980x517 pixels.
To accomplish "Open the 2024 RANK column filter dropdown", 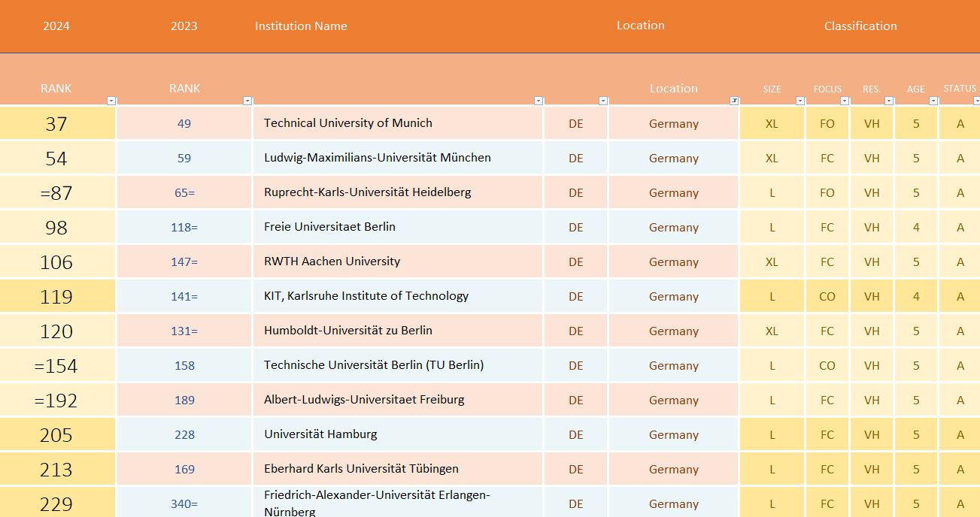I will [111, 101].
